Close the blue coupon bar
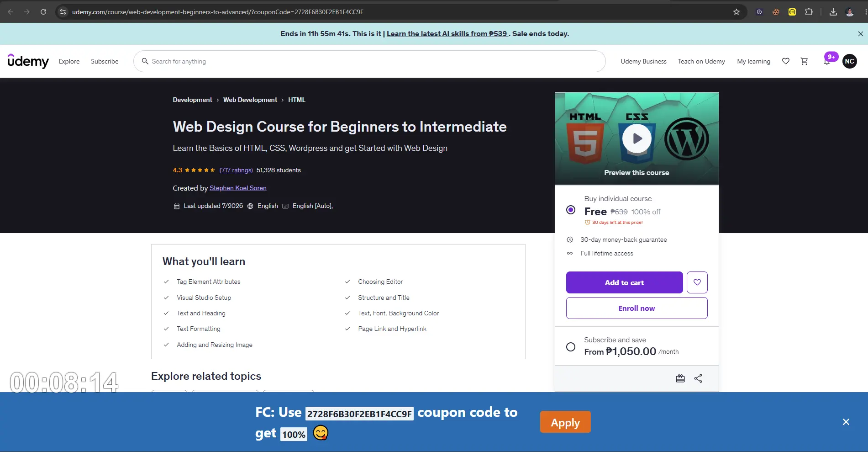868x452 pixels. [846, 422]
